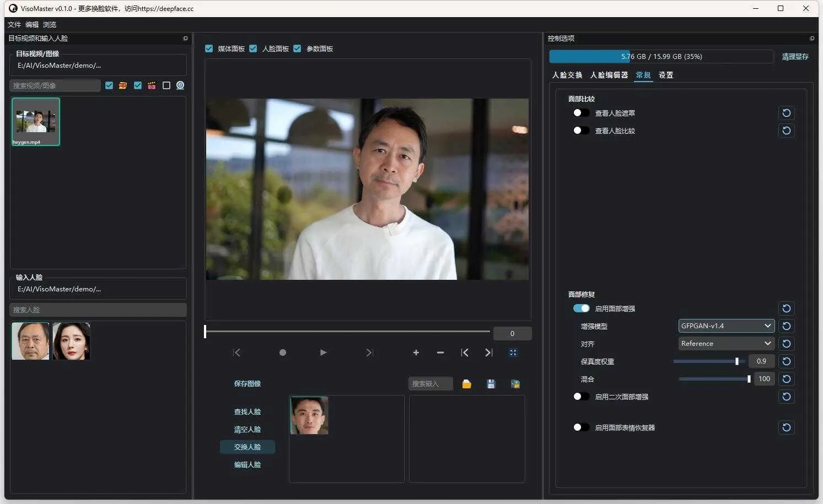Click the image files filter icon
This screenshot has width=823, height=504.
tap(122, 85)
